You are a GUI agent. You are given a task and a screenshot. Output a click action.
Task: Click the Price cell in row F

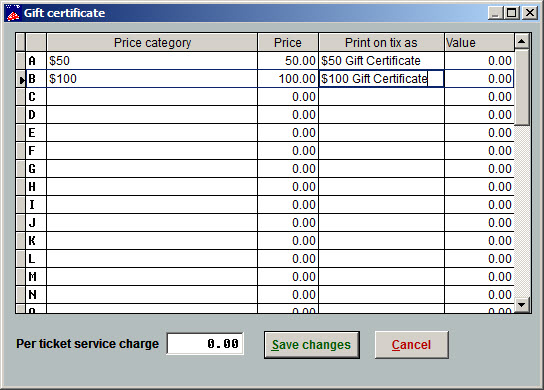tap(288, 151)
